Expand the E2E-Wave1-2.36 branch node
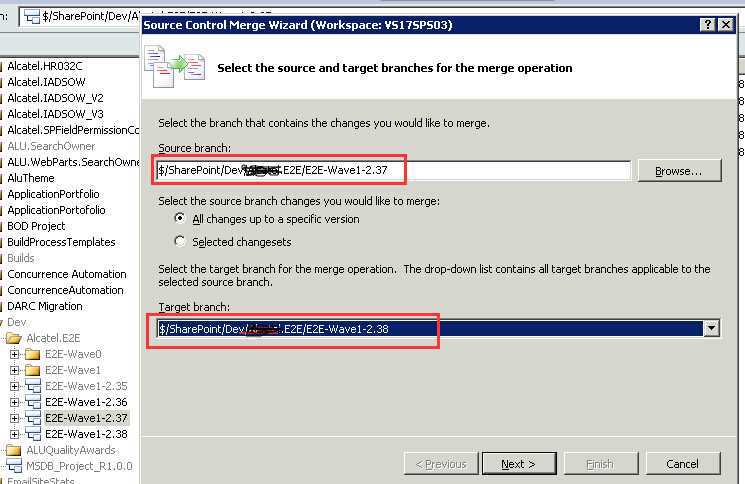The width and height of the screenshot is (745, 484). pos(14,402)
